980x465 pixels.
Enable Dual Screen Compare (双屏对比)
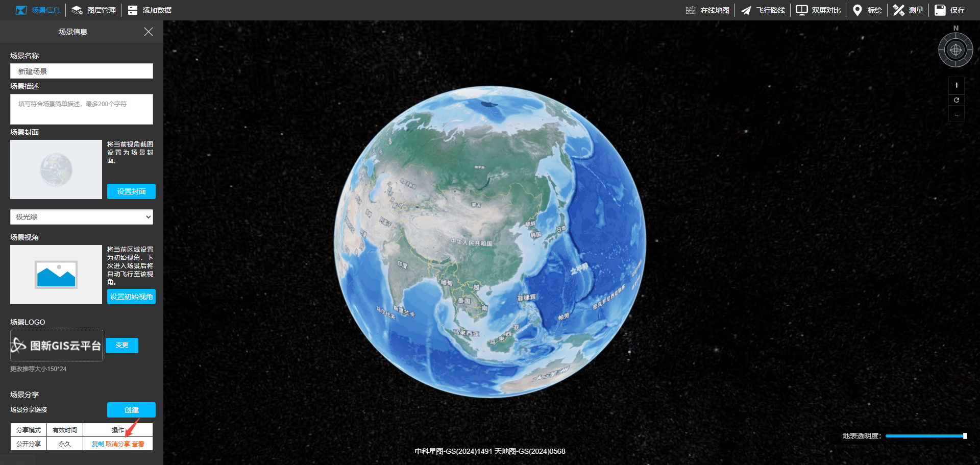(x=818, y=10)
